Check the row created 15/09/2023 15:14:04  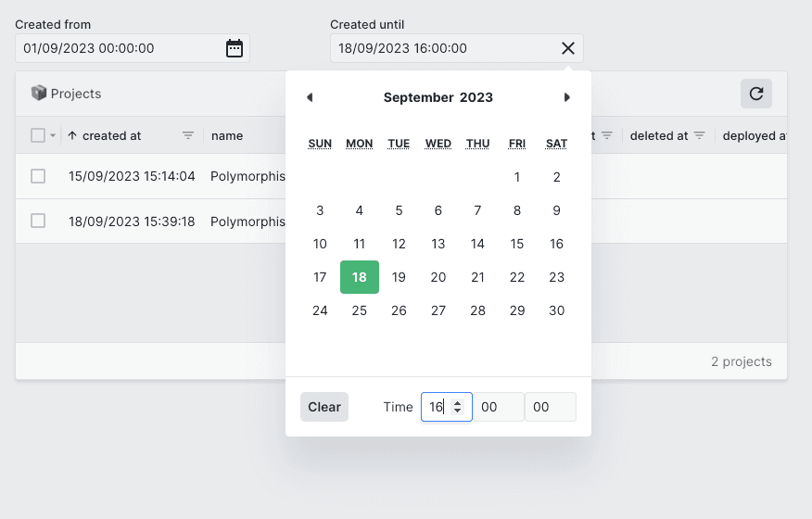click(x=38, y=176)
